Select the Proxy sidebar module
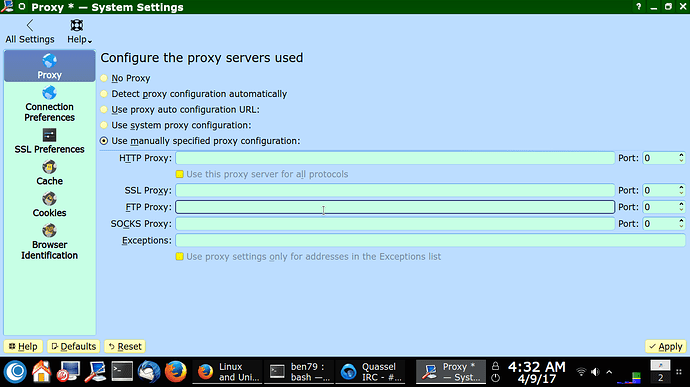Viewport: 690px width, 387px height. pos(49,66)
